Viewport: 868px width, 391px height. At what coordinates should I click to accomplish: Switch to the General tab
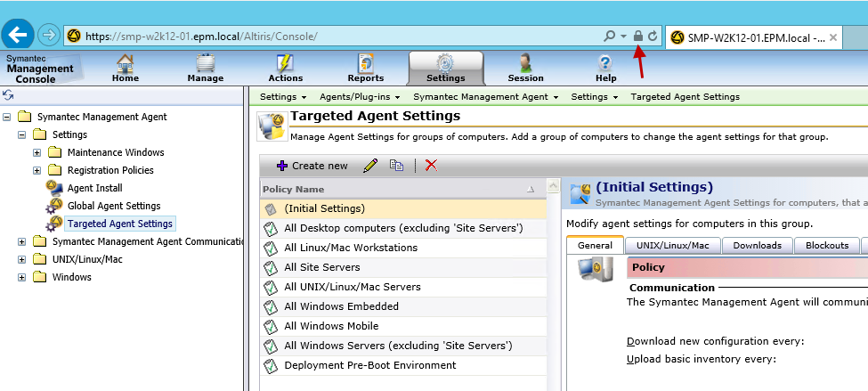(595, 245)
